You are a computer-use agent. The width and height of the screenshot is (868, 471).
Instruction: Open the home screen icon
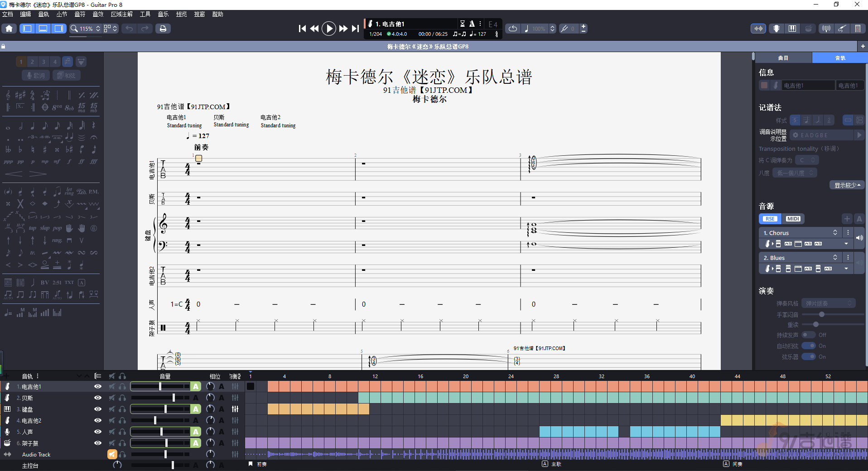pyautogui.click(x=9, y=29)
